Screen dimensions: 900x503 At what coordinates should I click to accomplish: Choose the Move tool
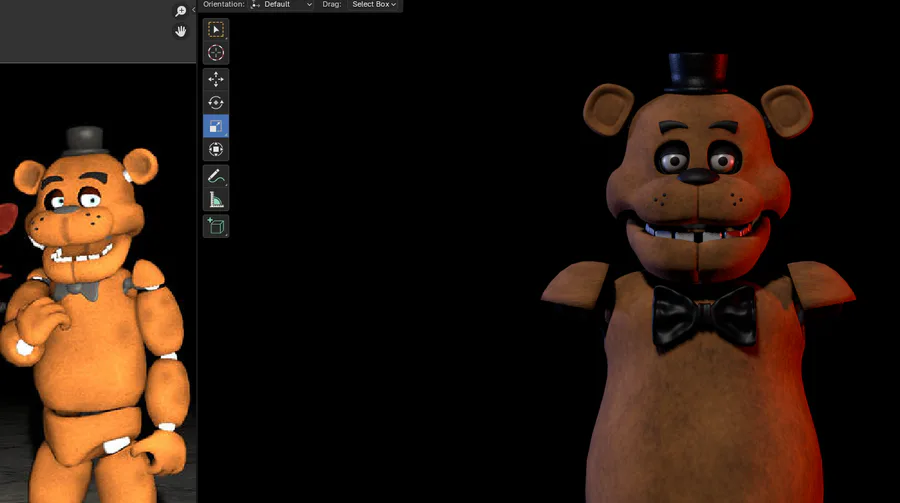216,79
